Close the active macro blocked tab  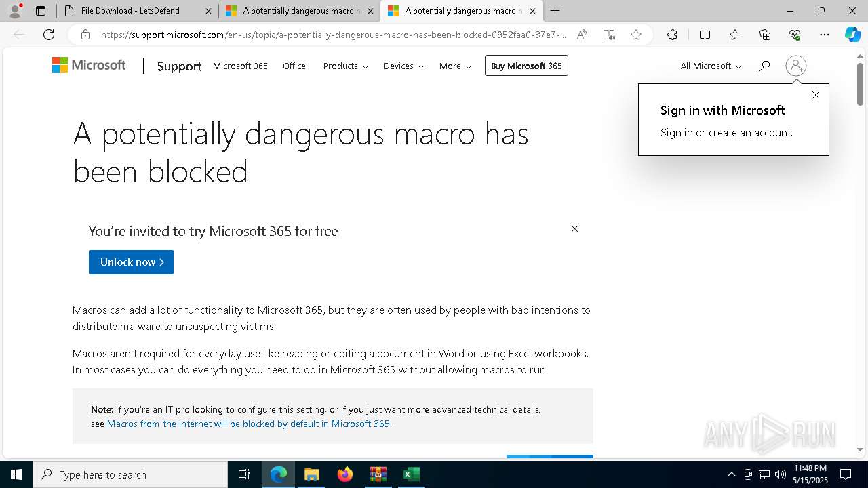point(532,11)
